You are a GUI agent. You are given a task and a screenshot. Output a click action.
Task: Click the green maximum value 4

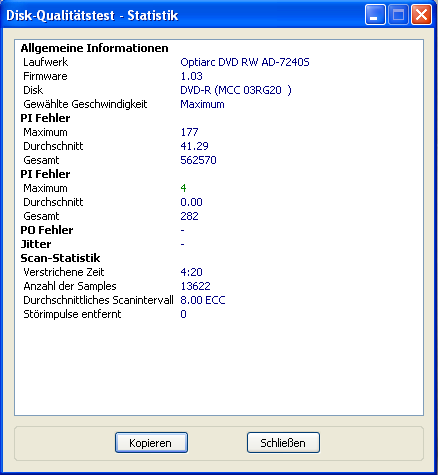(183, 188)
